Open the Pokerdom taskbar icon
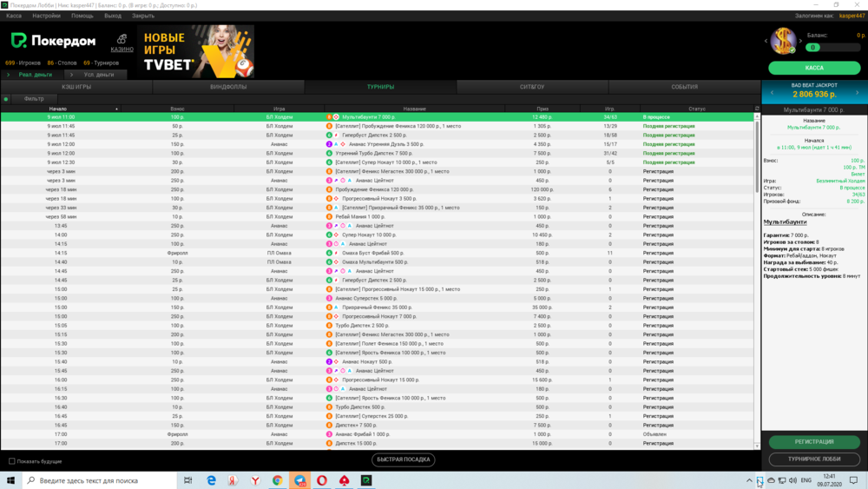 [x=366, y=480]
